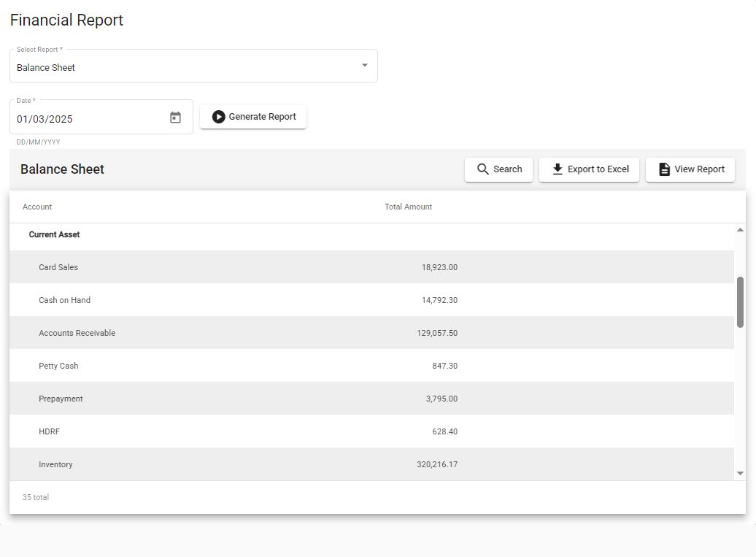Image resolution: width=756 pixels, height=557 pixels.
Task: Click the scroll down arrow of the table
Action: pyautogui.click(x=740, y=474)
